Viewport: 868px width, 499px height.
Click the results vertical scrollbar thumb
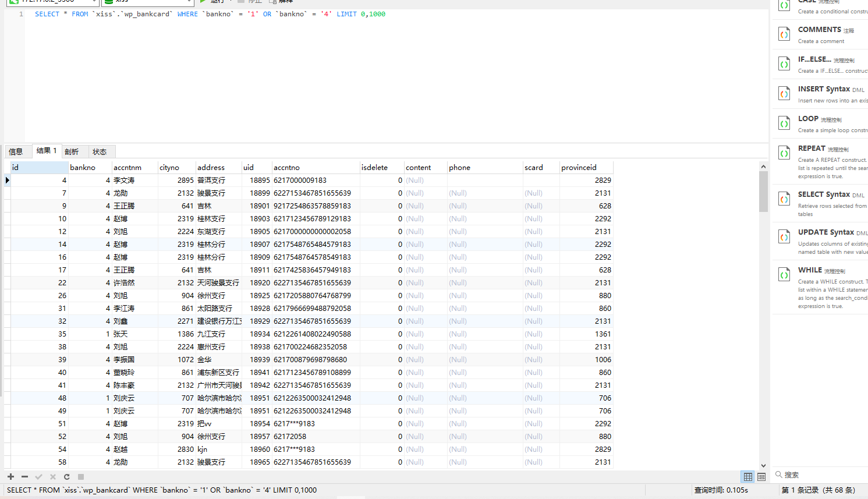(x=763, y=192)
